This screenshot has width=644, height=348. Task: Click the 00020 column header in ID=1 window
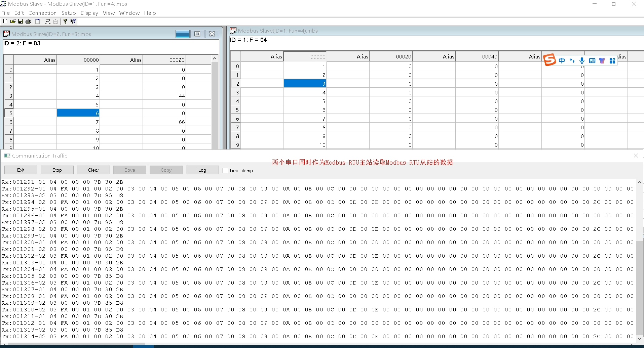coord(391,56)
